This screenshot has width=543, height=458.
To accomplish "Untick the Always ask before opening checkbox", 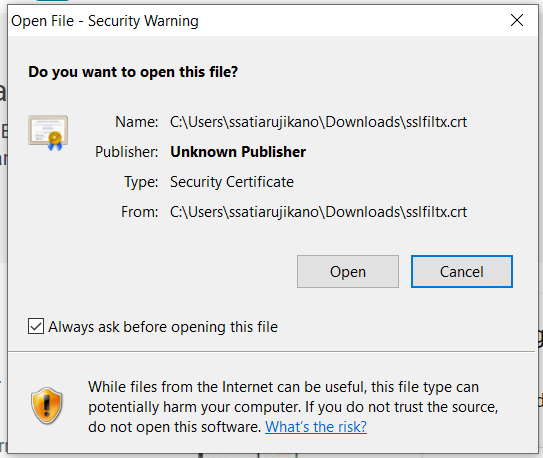I will (36, 326).
